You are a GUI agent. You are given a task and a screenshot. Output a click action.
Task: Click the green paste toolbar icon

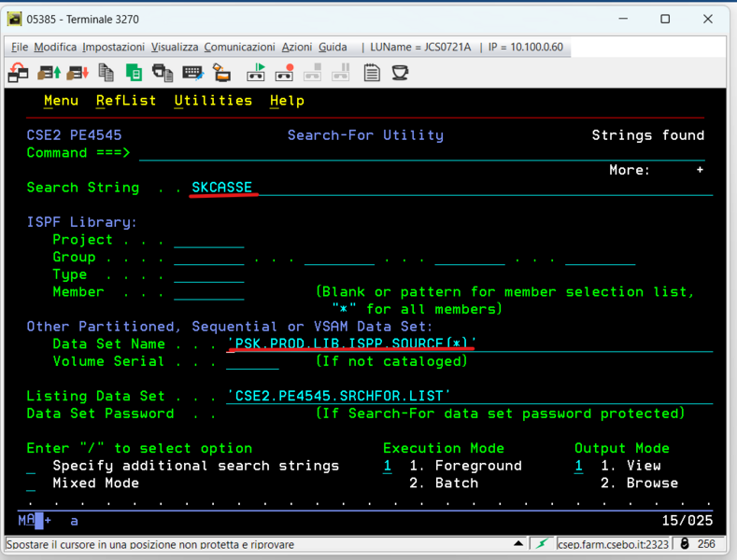coord(134,73)
